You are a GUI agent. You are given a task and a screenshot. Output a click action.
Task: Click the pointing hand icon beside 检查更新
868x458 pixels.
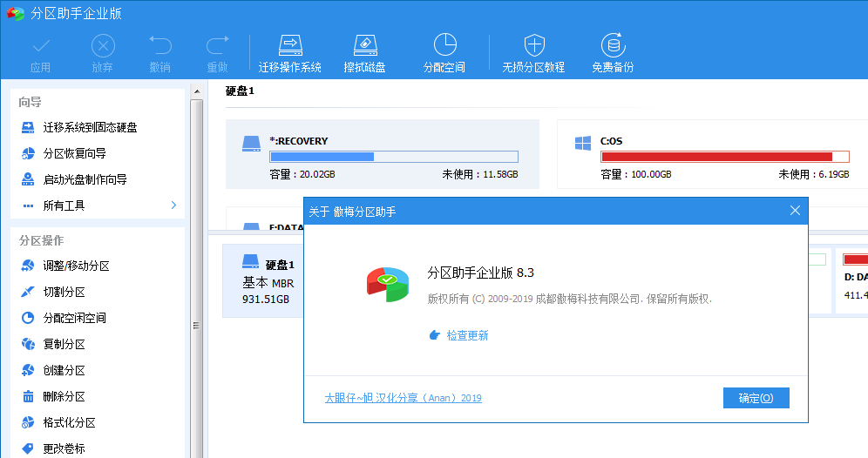[435, 335]
